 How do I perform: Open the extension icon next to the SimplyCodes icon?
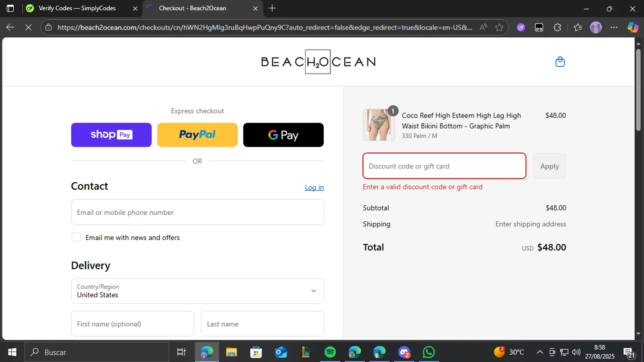(539, 27)
